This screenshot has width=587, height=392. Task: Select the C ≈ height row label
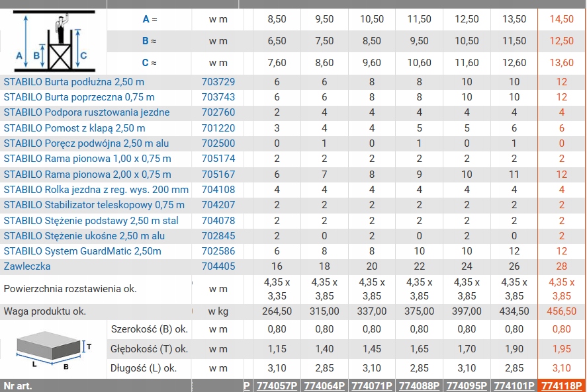point(150,62)
